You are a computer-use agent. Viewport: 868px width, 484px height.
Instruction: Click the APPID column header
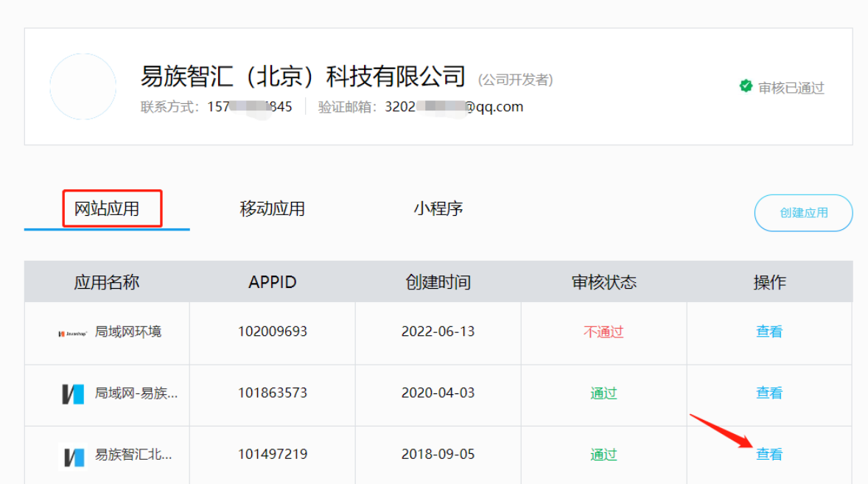[x=272, y=282]
